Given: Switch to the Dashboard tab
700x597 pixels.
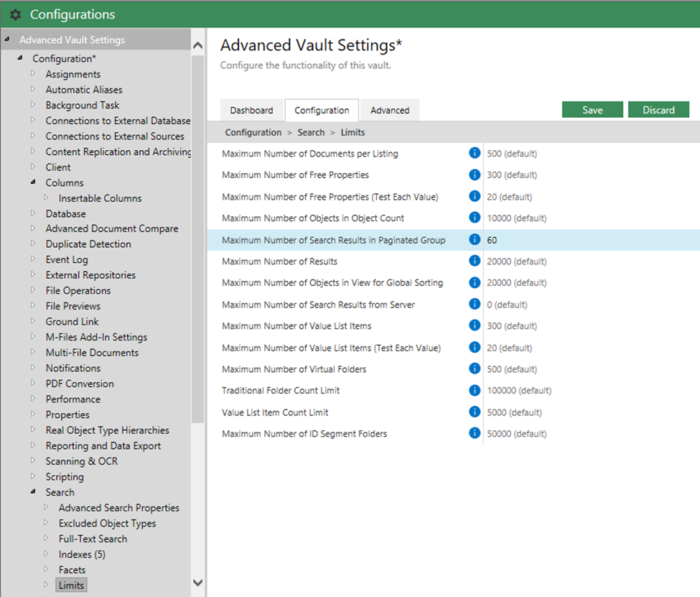Looking at the screenshot, I should pyautogui.click(x=251, y=111).
